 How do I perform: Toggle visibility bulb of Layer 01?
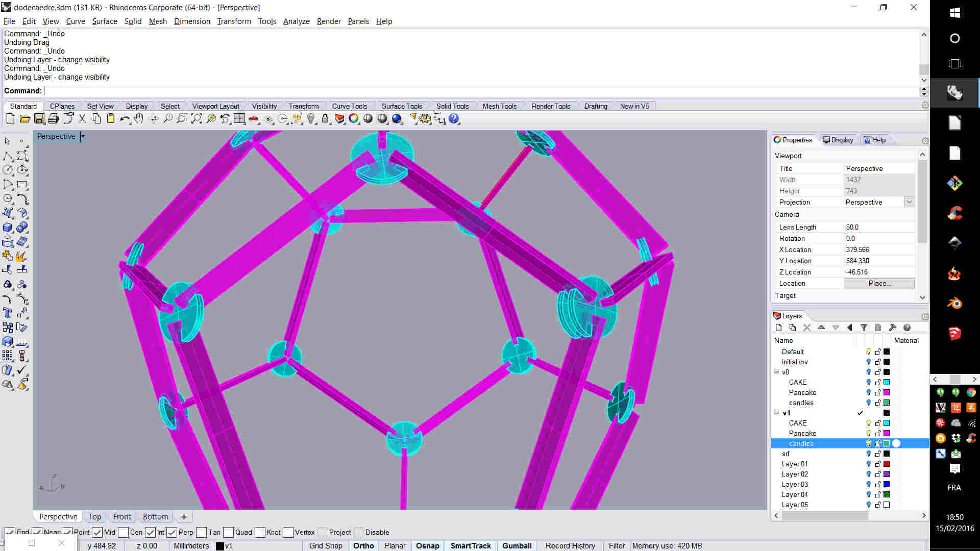point(868,464)
